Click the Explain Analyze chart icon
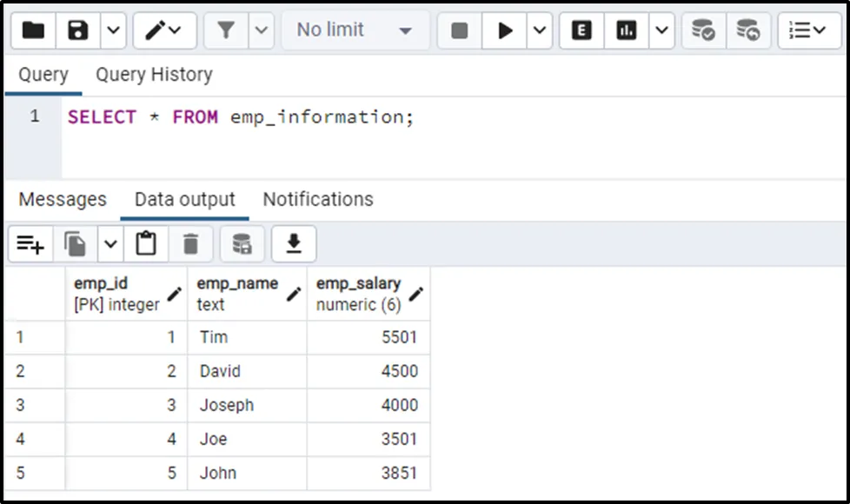 pyautogui.click(x=626, y=30)
